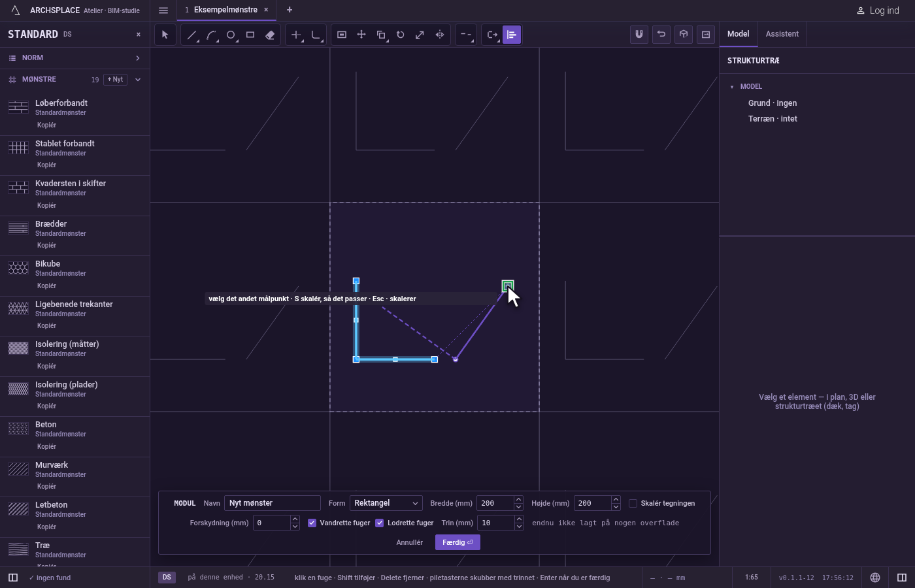This screenshot has height=588, width=915.
Task: Pick the circle drawing tool
Action: tap(231, 35)
